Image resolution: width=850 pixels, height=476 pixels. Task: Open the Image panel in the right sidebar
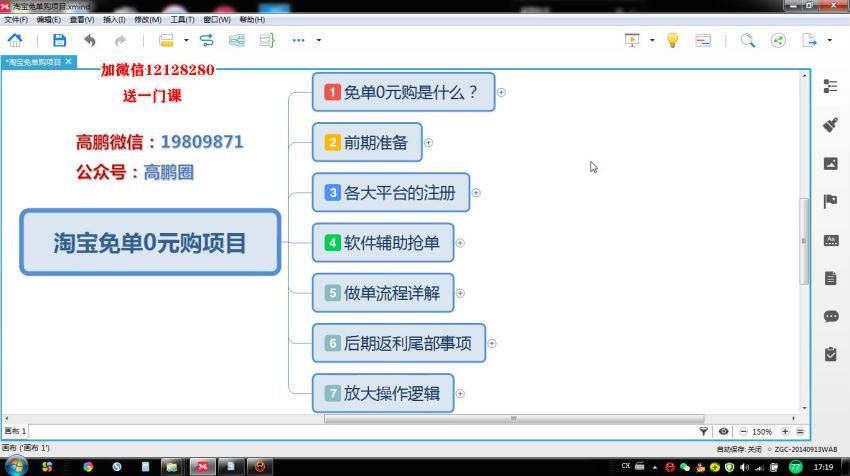(830, 163)
